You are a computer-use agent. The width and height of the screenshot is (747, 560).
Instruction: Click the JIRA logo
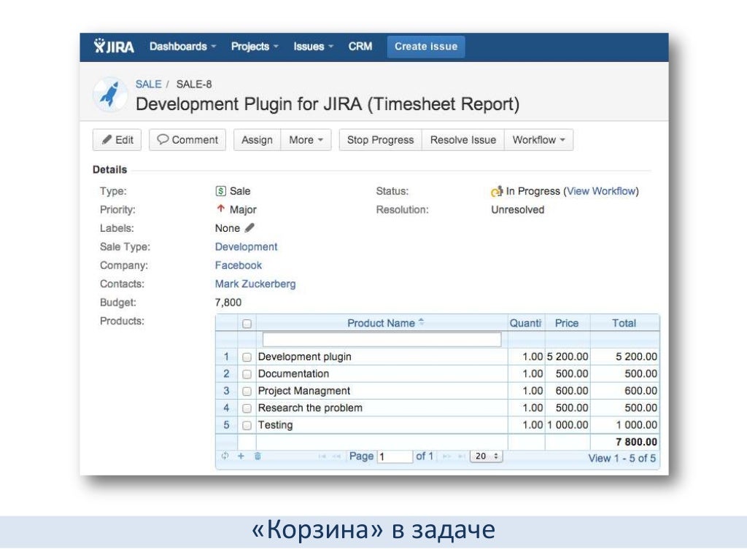[114, 46]
